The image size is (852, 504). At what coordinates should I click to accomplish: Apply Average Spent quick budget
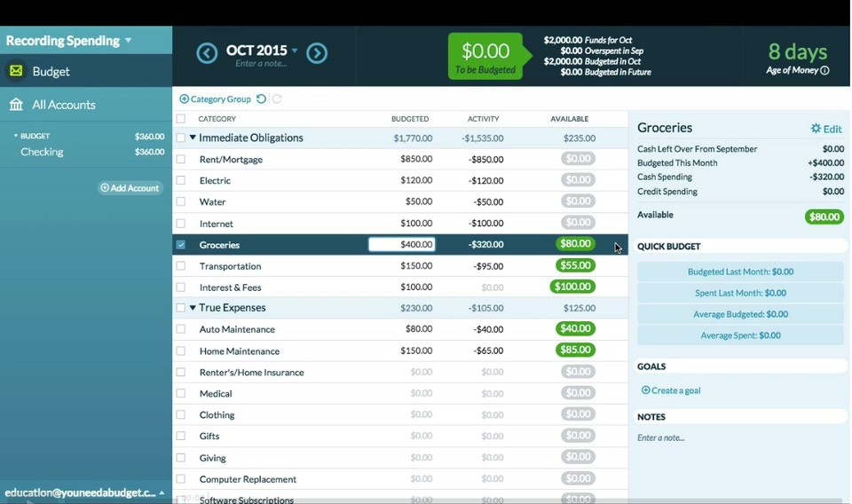click(740, 335)
